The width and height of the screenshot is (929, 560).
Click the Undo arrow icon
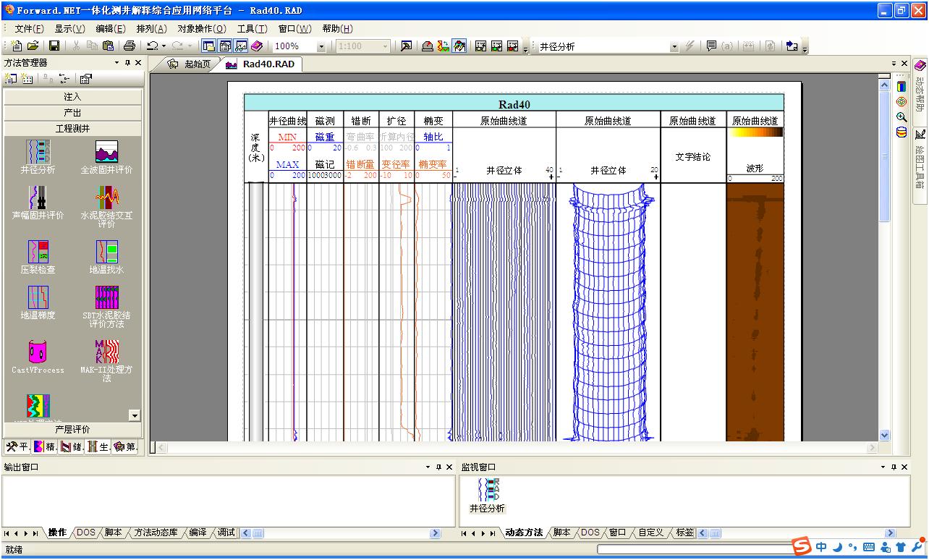(153, 46)
